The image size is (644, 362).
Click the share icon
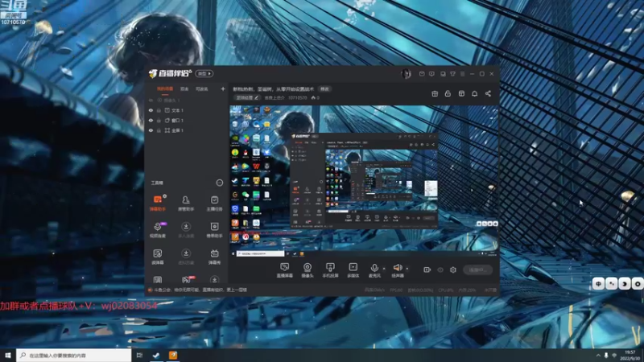(488, 93)
